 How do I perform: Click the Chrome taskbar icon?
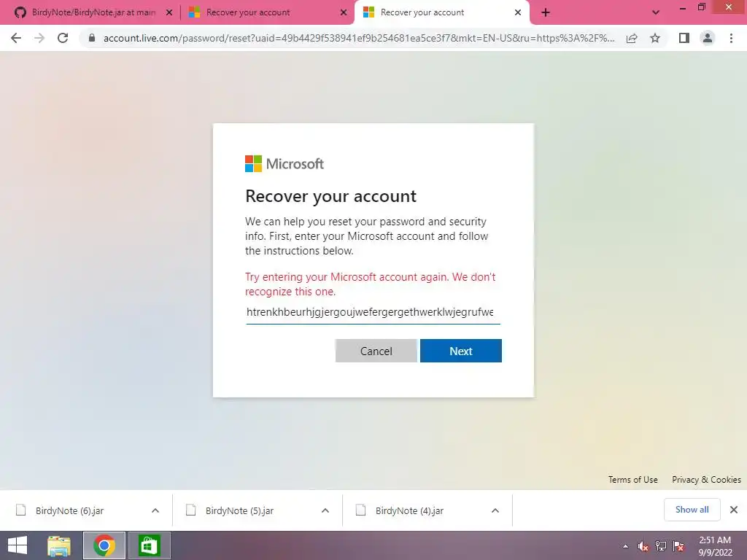pos(104,545)
